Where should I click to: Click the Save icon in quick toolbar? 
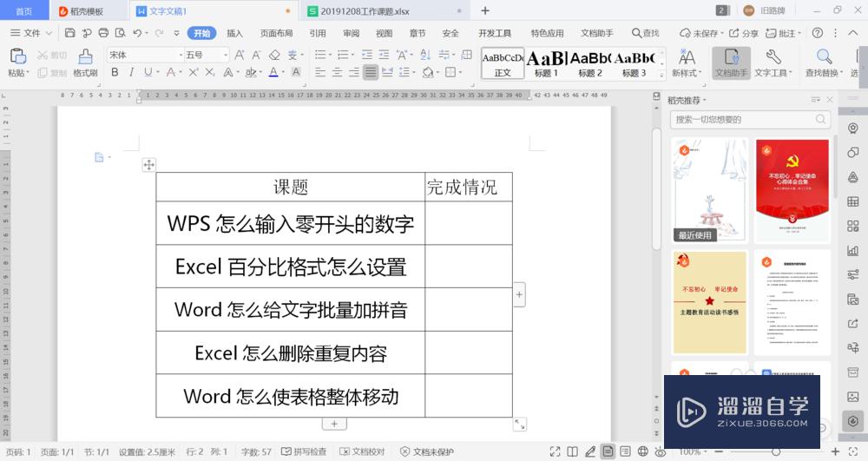point(70,33)
